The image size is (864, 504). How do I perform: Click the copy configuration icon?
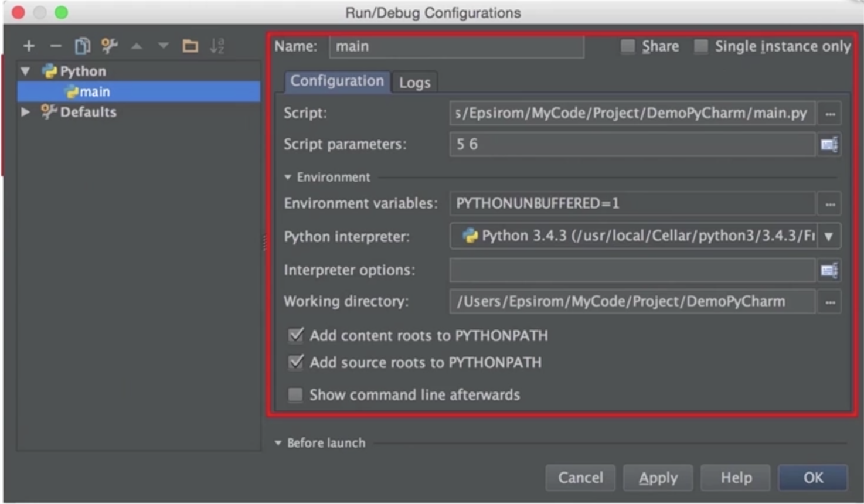tap(82, 46)
